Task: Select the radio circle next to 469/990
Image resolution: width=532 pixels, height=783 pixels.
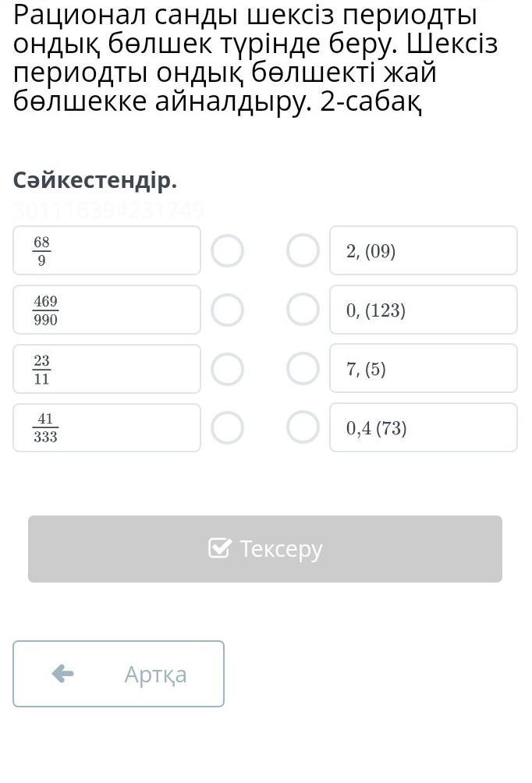Action: [228, 310]
